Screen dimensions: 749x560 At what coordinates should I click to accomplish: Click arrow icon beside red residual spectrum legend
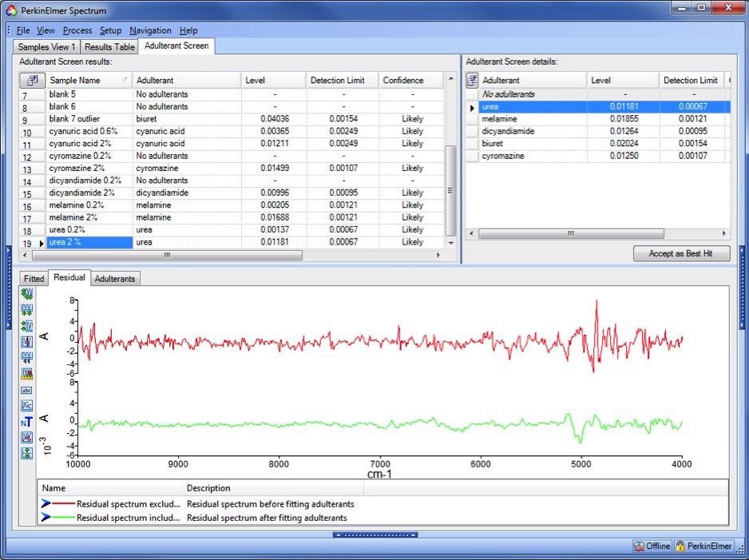(46, 503)
